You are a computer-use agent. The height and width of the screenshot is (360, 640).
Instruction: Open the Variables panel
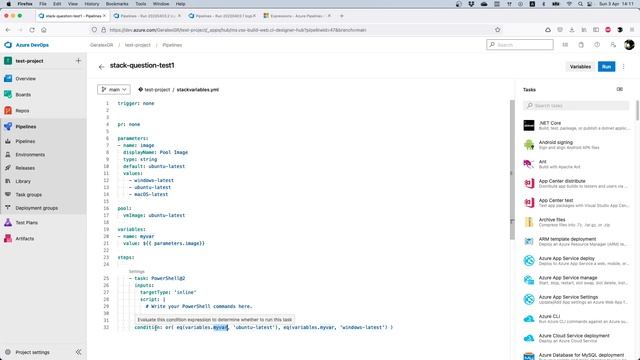(x=580, y=67)
